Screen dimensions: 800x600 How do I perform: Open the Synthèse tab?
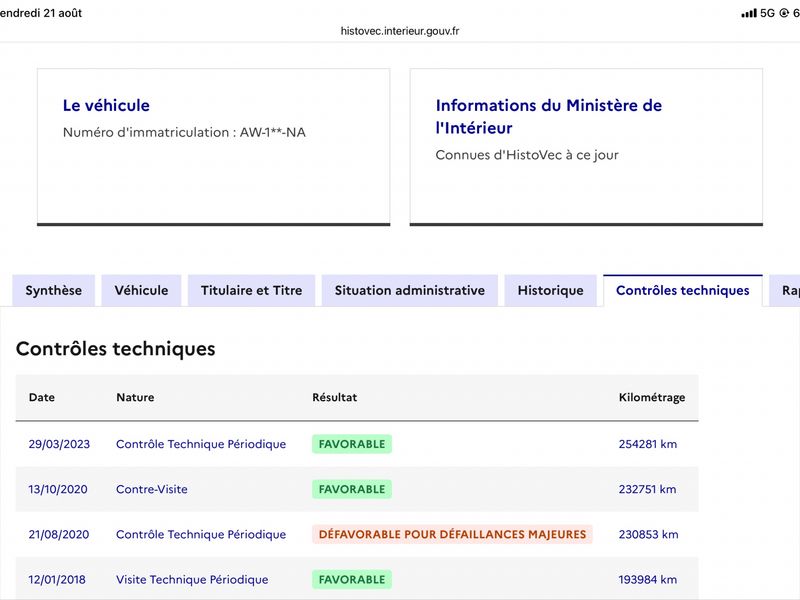[54, 290]
